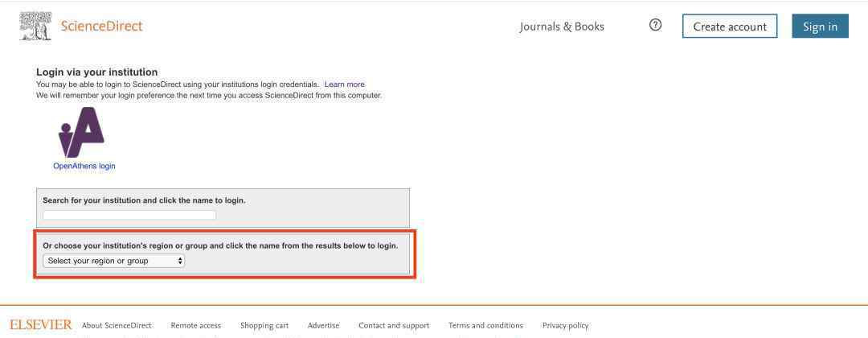Open Terms and conditions footer link
Image resolution: width=868 pixels, height=338 pixels.
(x=485, y=325)
